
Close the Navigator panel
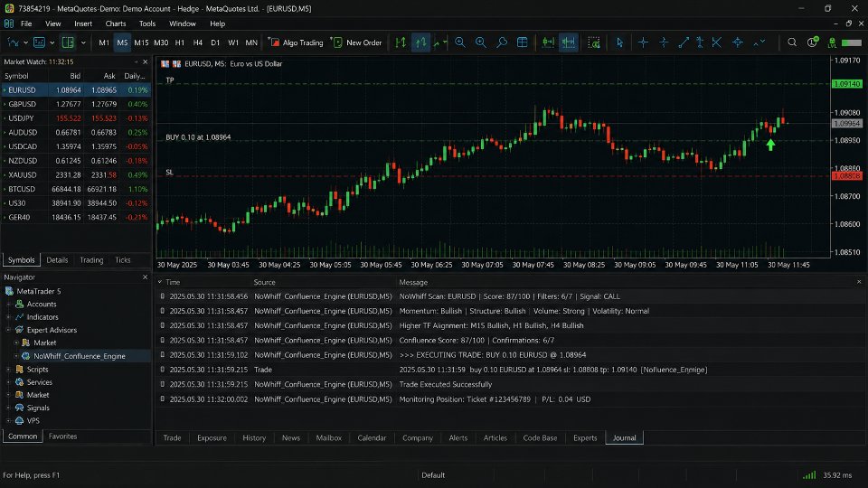pos(145,277)
